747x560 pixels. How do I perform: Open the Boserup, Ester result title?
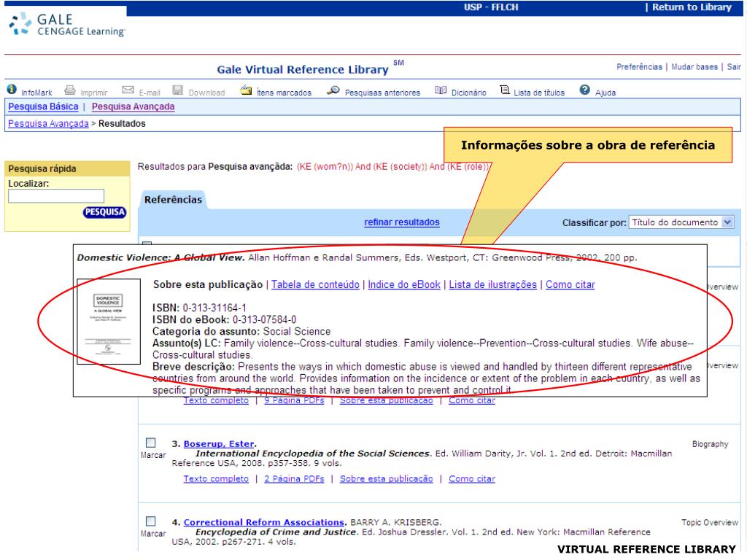[219, 444]
